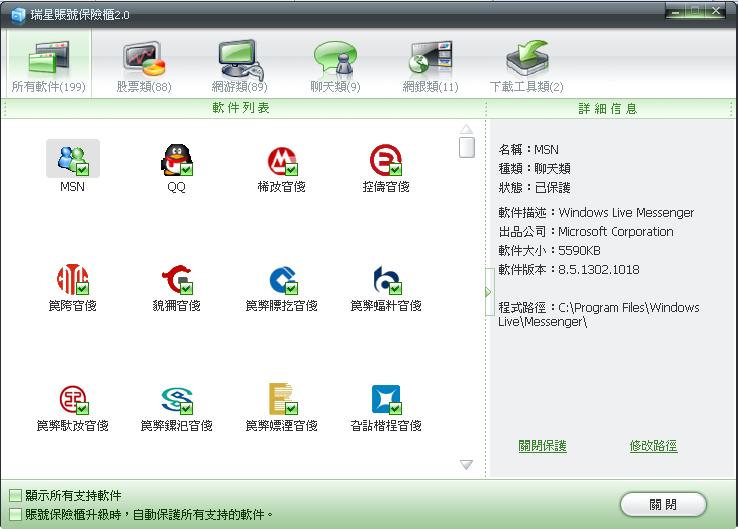Click the software list scroll up arrow

tap(466, 129)
